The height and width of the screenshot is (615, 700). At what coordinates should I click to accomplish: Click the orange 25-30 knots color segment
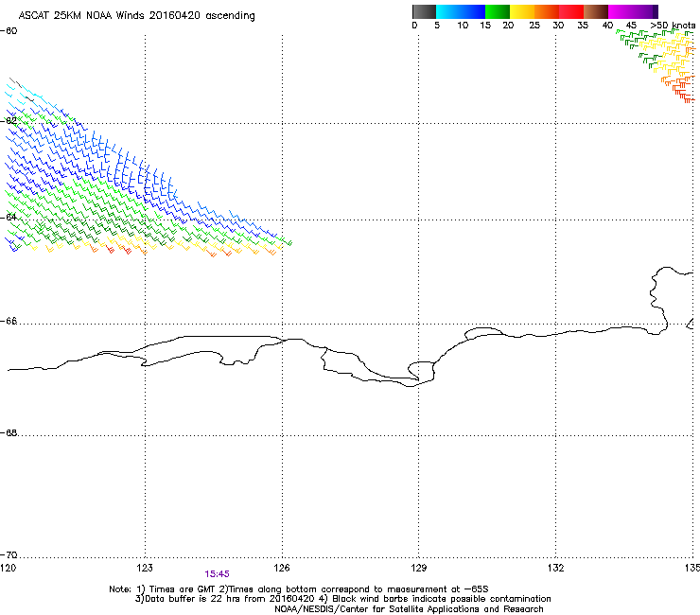(x=547, y=11)
